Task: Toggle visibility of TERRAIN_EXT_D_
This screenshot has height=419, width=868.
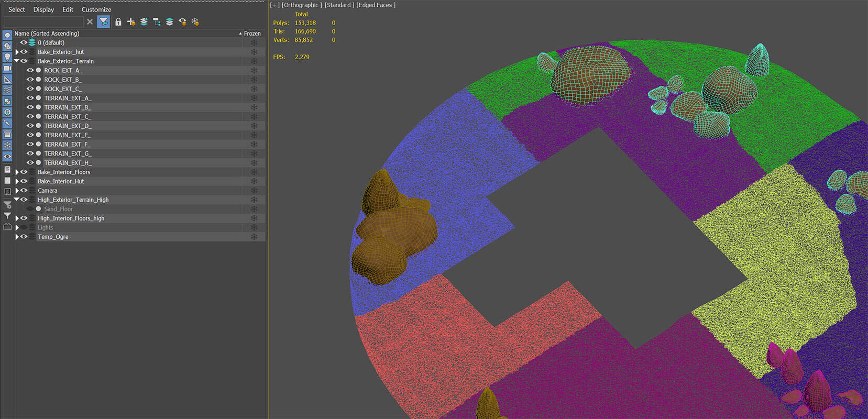Action: (x=30, y=126)
